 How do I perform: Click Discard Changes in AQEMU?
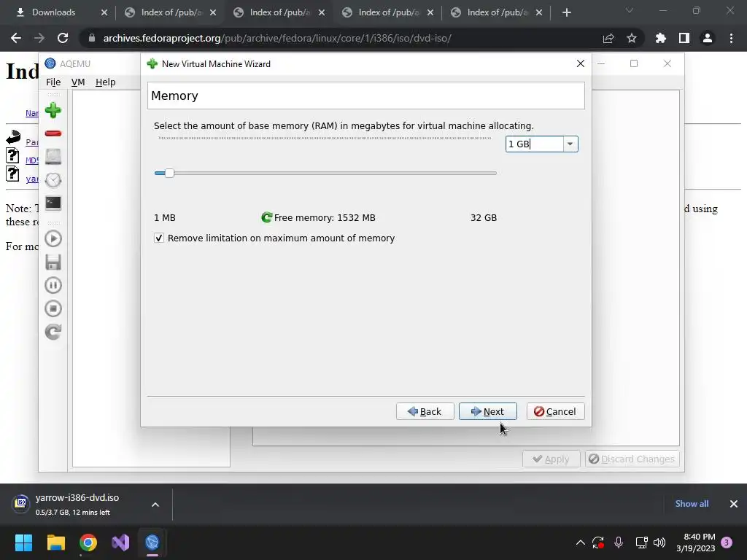point(632,459)
